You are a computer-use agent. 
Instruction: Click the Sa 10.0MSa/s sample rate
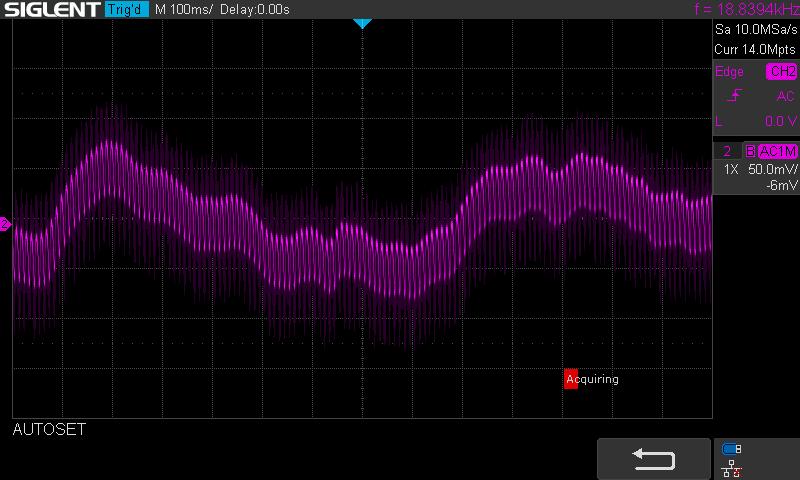click(756, 30)
